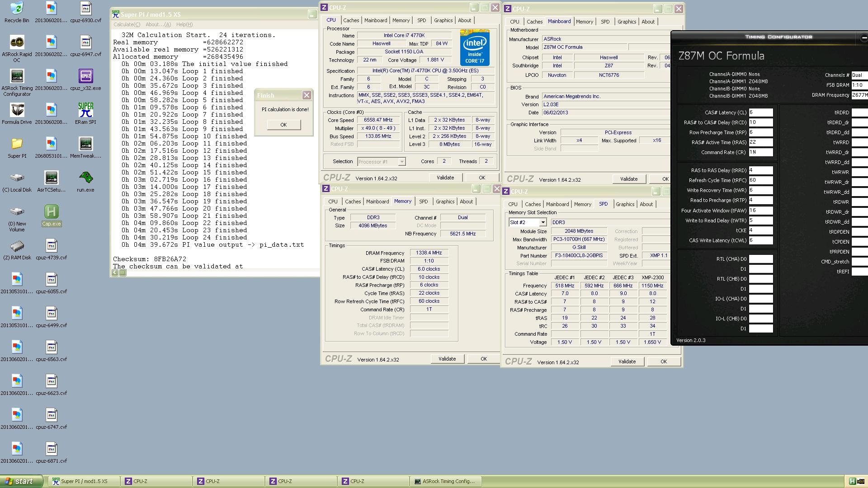
Task: Open the About menu in Super PI
Action: click(158, 24)
